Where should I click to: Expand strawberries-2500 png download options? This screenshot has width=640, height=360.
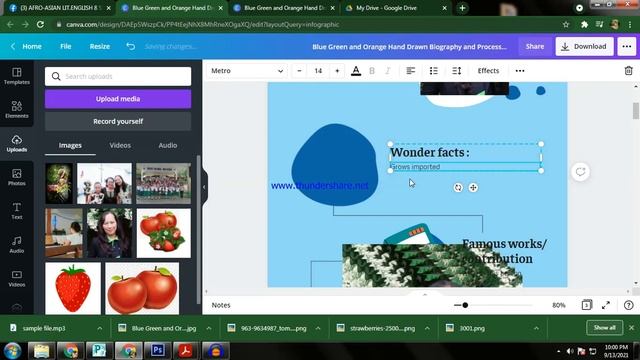coord(427,328)
